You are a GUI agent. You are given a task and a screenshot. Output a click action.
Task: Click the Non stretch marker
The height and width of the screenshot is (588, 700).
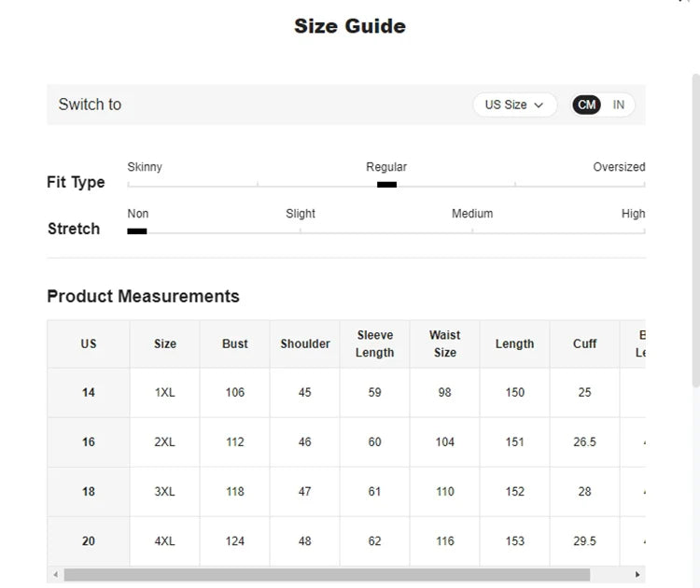click(137, 231)
